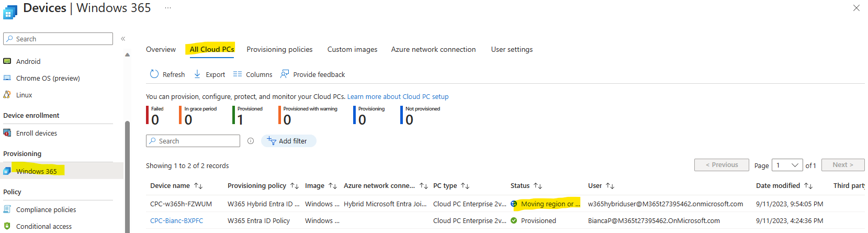Sort by Device name column

(x=198, y=186)
